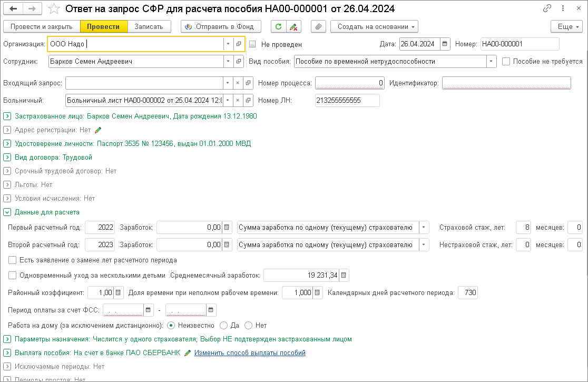This screenshot has height=382, width=588.
Task: Click the pencil icon next to Выплата пособия
Action: (188, 353)
